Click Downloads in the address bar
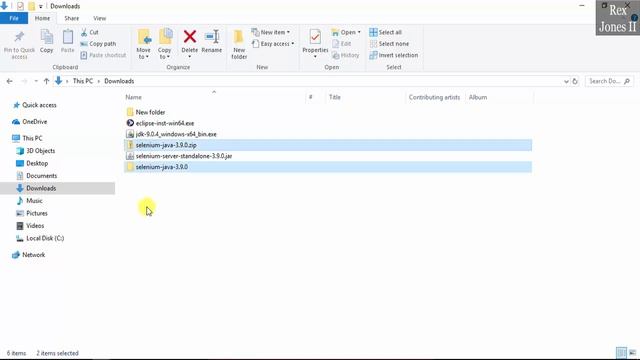Viewport: 640px width, 360px height. tap(119, 81)
